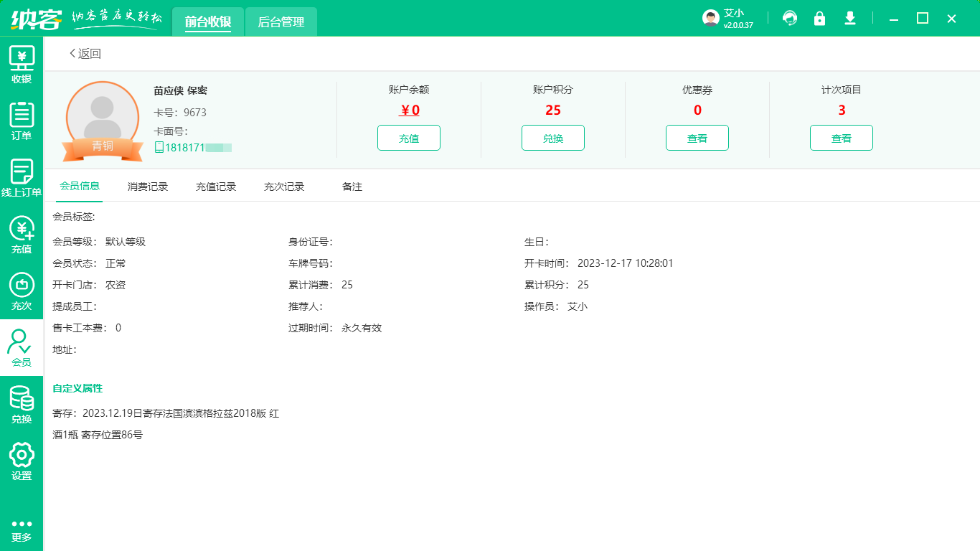Go to 线上订单 online orders
This screenshot has width=980, height=551.
[22, 178]
